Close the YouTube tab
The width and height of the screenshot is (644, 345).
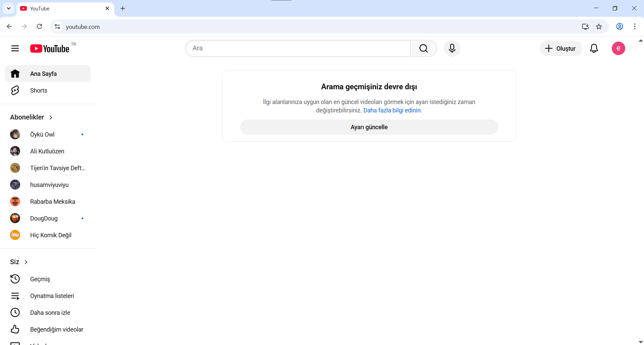[107, 8]
